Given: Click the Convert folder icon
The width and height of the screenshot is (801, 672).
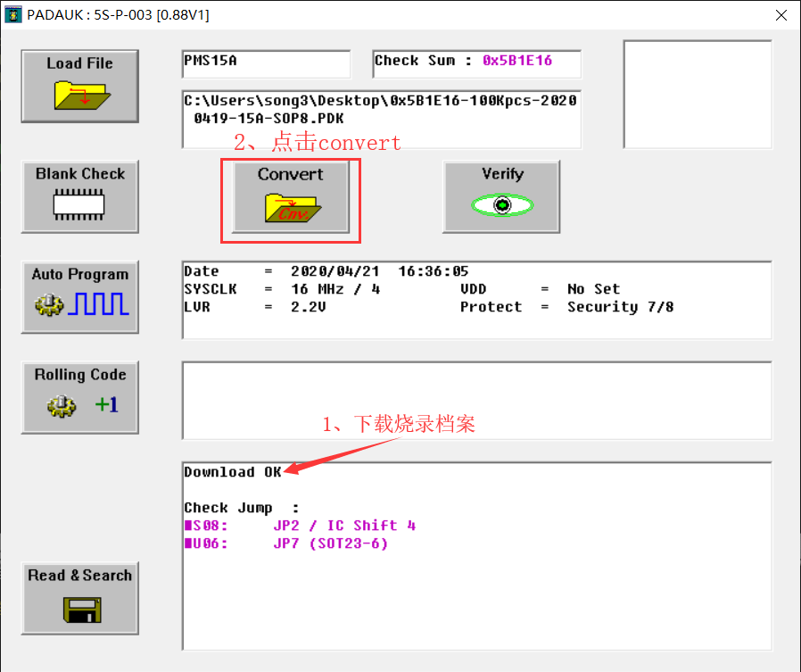Looking at the screenshot, I should click(291, 206).
